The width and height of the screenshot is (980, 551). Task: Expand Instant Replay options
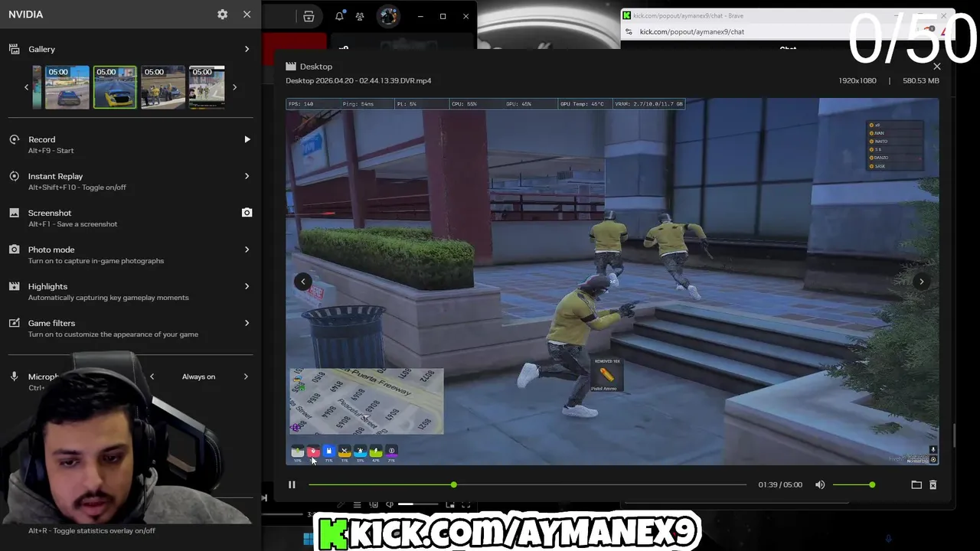pyautogui.click(x=247, y=176)
